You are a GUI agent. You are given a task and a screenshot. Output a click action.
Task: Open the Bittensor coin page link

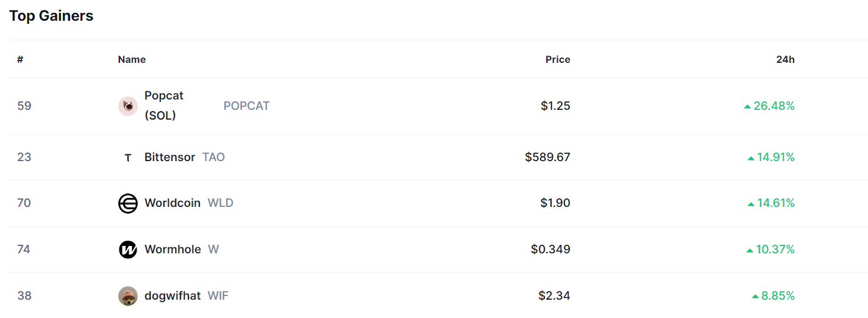[x=169, y=157]
